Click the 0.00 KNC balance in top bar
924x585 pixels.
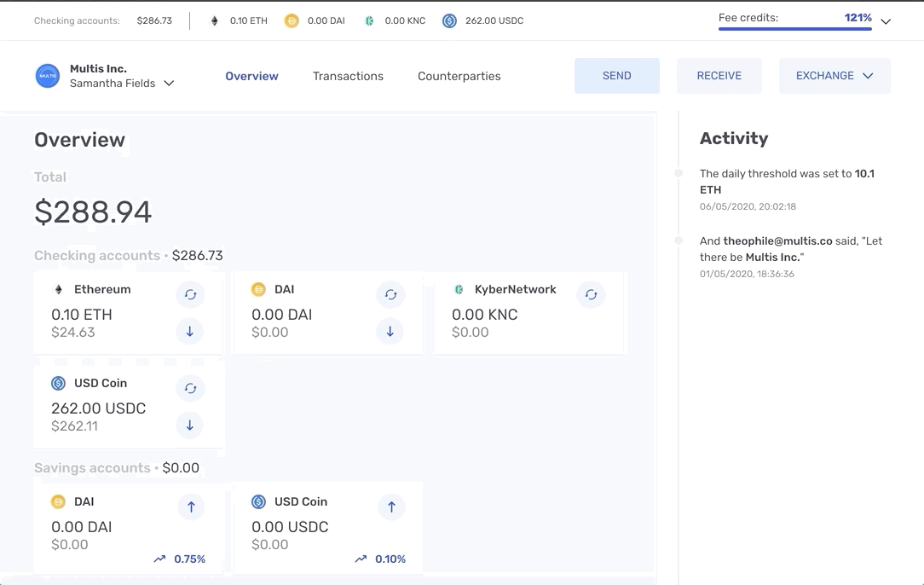pyautogui.click(x=405, y=20)
